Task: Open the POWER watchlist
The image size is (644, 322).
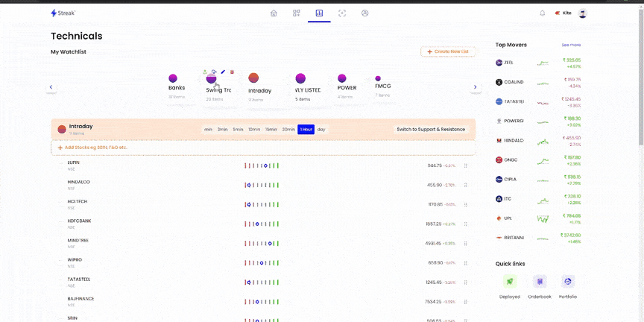Action: click(347, 86)
